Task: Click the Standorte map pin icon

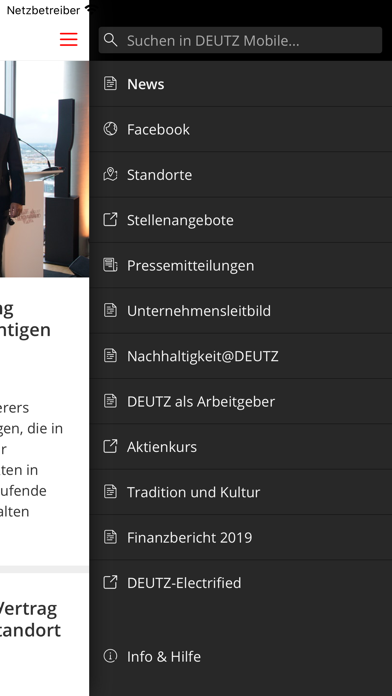Action: (110, 174)
